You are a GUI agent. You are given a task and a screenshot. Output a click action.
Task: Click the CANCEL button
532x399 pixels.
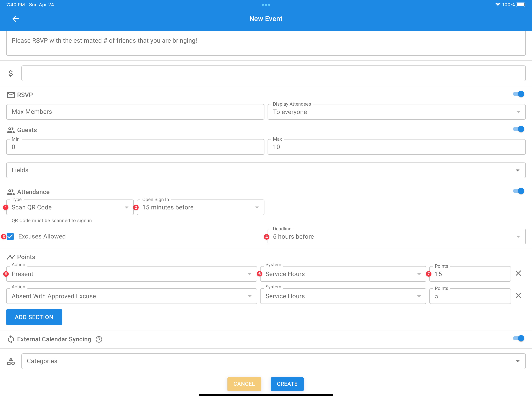[244, 384]
